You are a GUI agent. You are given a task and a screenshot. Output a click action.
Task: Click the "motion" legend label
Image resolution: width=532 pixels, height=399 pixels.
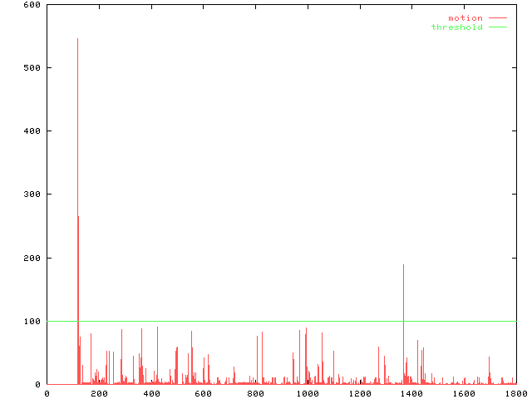(x=465, y=17)
